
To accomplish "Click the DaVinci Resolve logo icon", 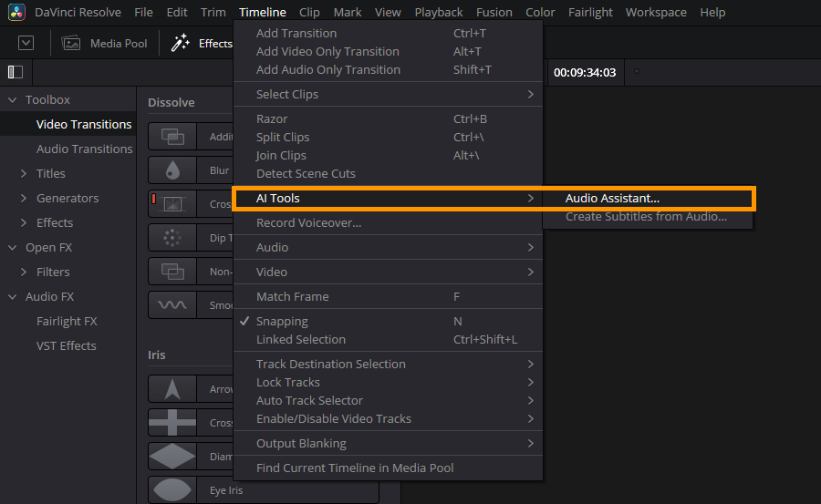I will pyautogui.click(x=16, y=12).
